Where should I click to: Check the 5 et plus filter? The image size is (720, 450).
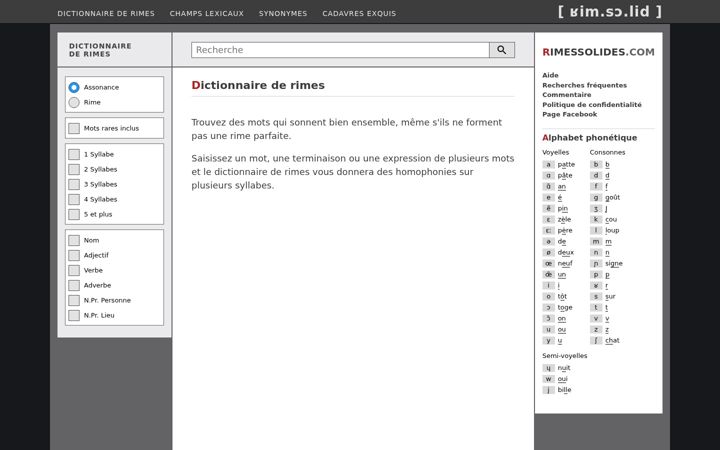point(74,214)
